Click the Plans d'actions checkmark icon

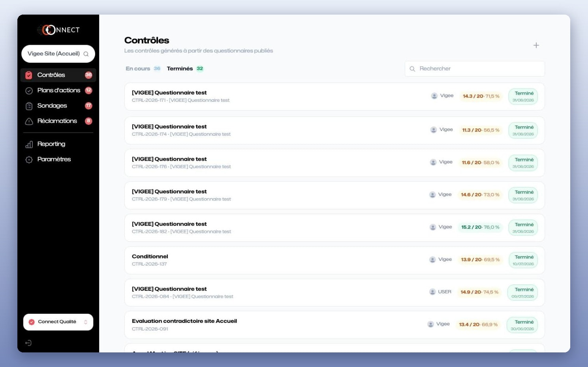29,91
